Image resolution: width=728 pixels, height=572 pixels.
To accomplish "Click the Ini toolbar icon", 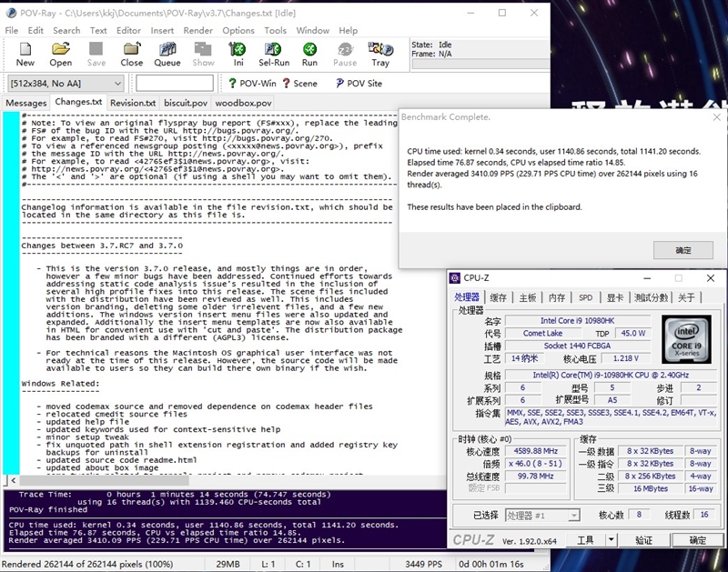I will click(x=238, y=54).
